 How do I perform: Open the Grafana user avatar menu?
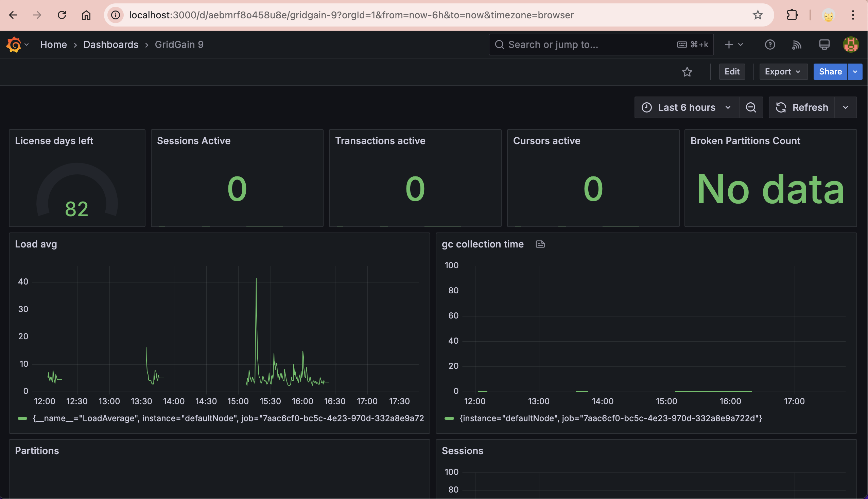click(x=851, y=45)
